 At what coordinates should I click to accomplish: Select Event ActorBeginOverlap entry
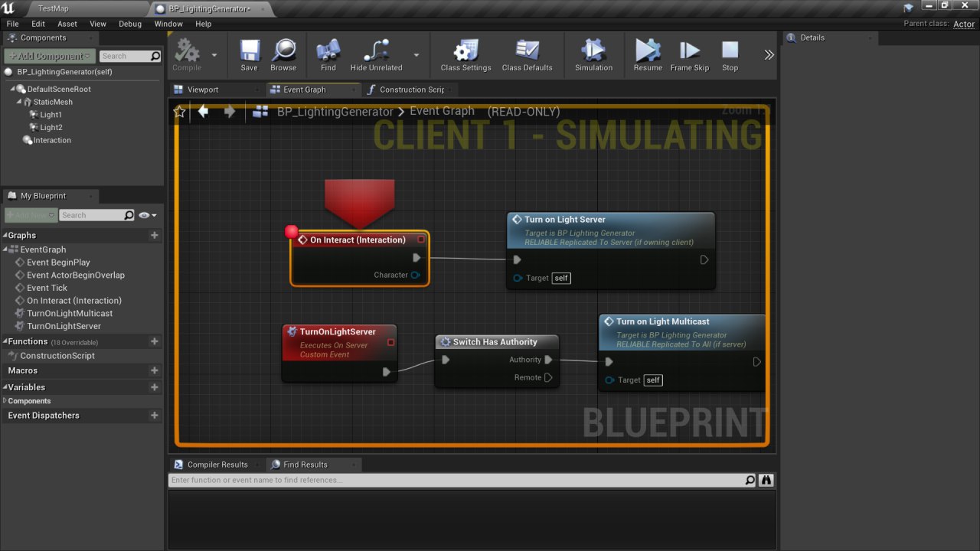pyautogui.click(x=75, y=275)
